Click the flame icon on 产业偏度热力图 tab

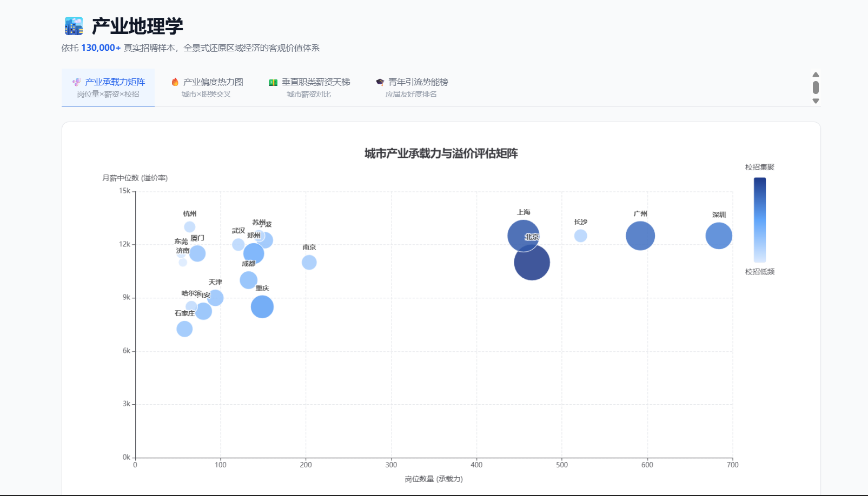click(x=175, y=82)
